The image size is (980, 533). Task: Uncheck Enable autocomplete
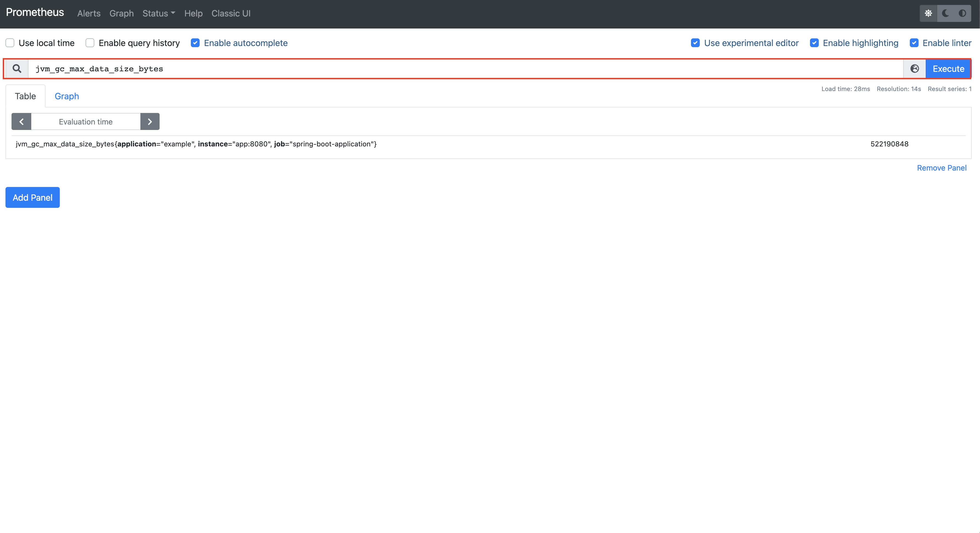(195, 43)
